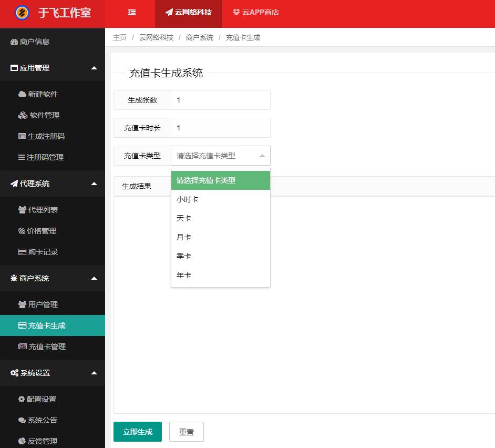Open 配置设置 menu item
The width and height of the screenshot is (495, 448).
click(x=53, y=399)
